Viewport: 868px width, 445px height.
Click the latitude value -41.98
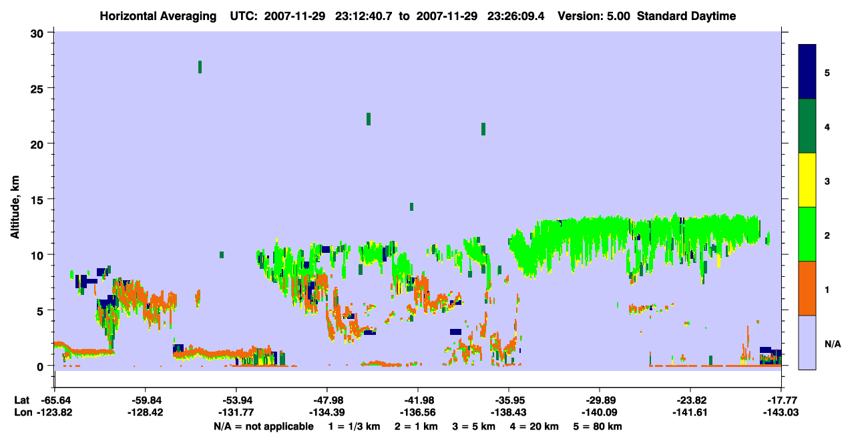tap(418, 400)
